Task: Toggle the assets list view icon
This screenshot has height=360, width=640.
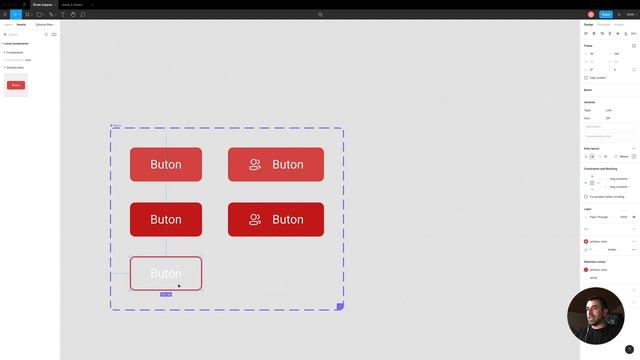Action: point(54,35)
